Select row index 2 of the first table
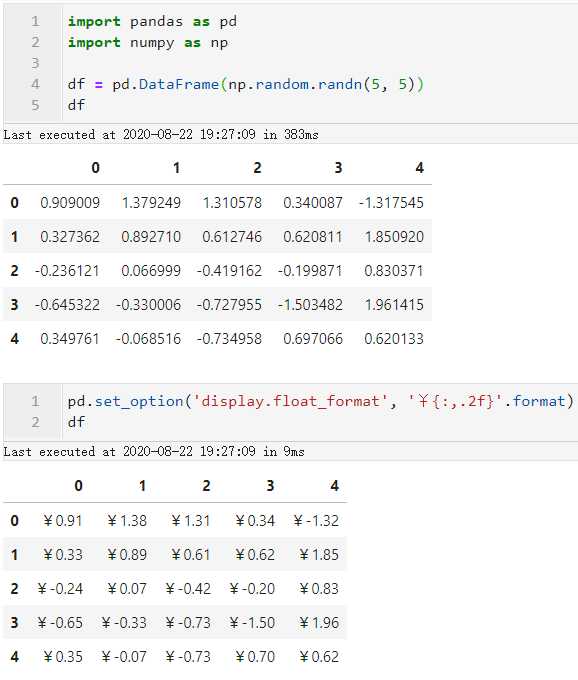 (x=14, y=271)
